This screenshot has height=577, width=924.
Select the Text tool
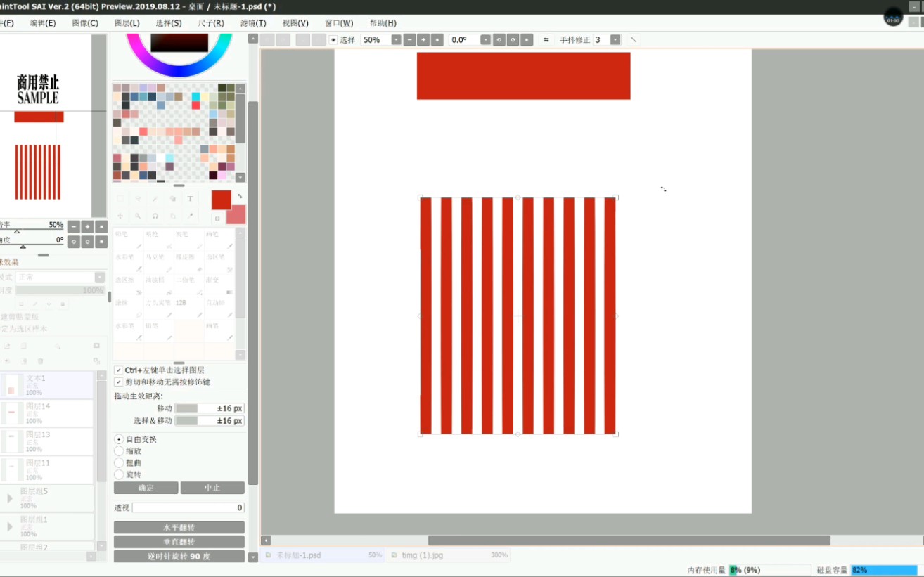pyautogui.click(x=190, y=199)
